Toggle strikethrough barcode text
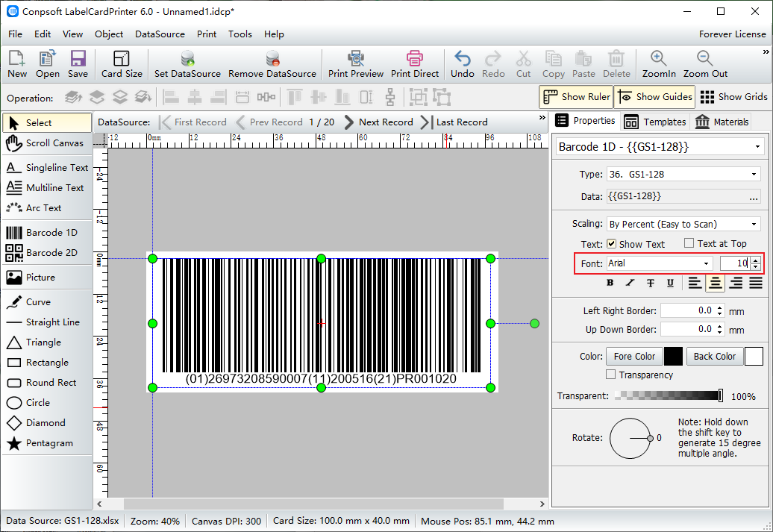 pyautogui.click(x=650, y=283)
